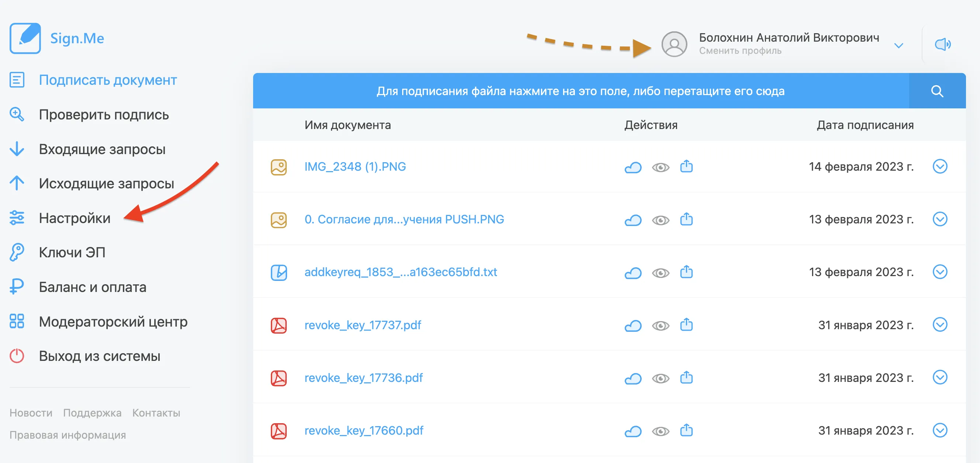The image size is (980, 463).
Task: Open Правовая информация link
Action: point(67,435)
